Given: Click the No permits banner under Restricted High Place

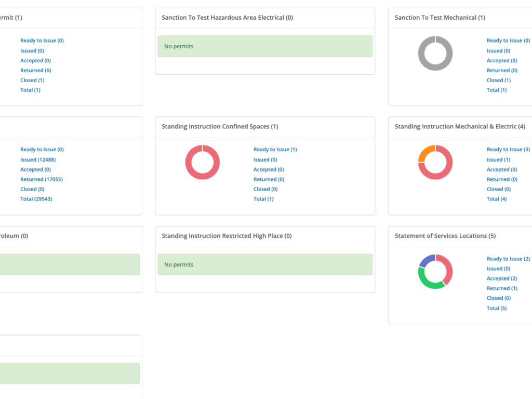Looking at the screenshot, I should click(x=265, y=264).
